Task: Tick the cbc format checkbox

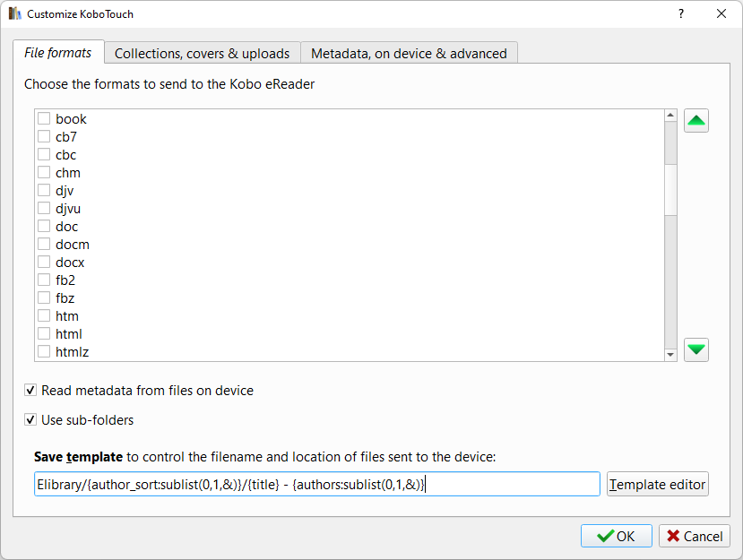Action: point(44,154)
